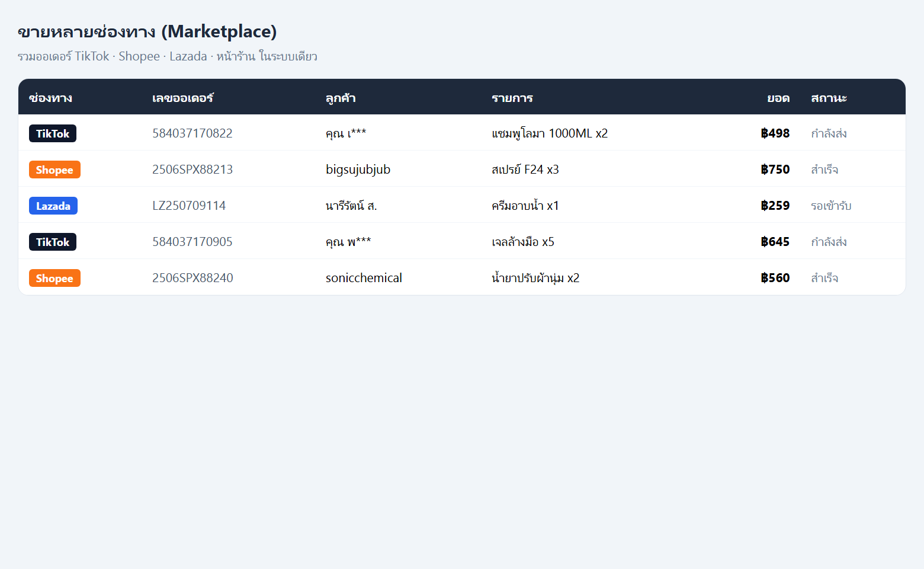Viewport: 924px width, 569px height.
Task: Click the รอเข้ารับ status
Action: point(831,206)
